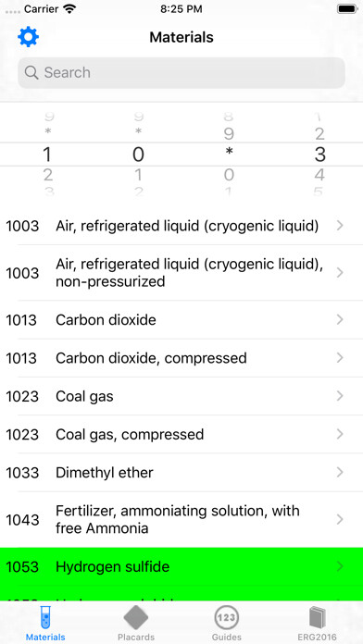Open Fertilizer, ammoniating solution entry
This screenshot has width=363, height=644.
coord(181,520)
